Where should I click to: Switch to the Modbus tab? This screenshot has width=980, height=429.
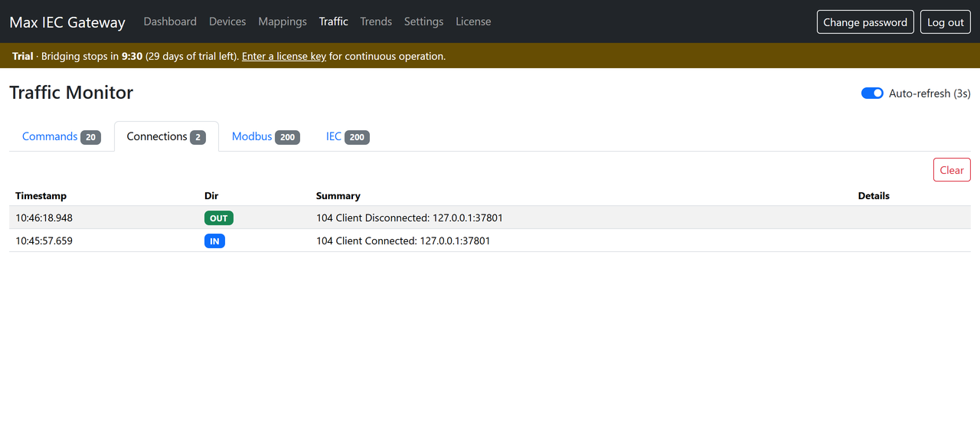pos(266,136)
